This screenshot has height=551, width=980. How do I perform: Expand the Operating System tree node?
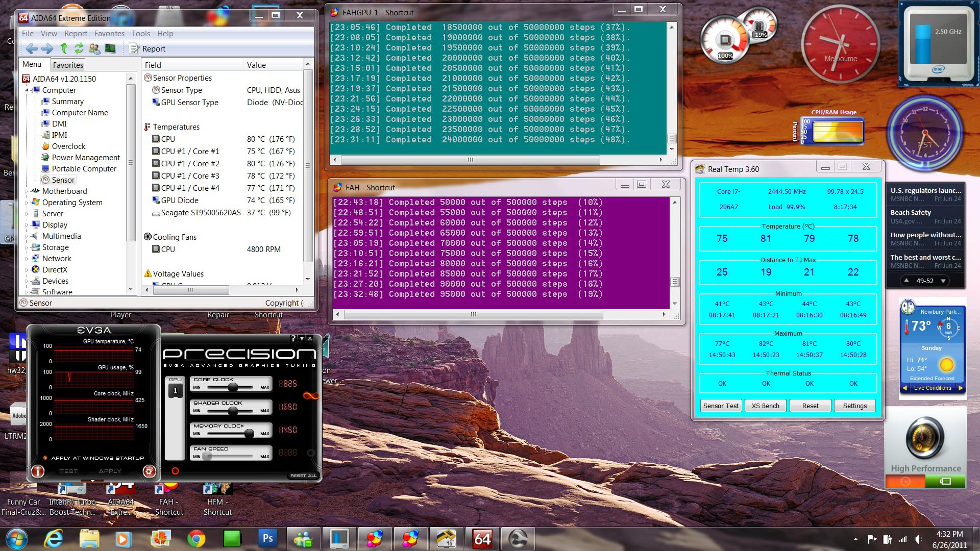point(27,202)
